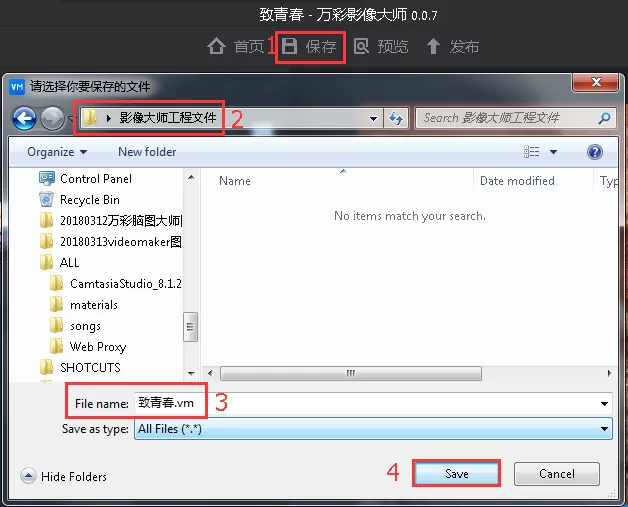Click the folder icon in address bar
This screenshot has height=507, width=628.
[x=91, y=118]
